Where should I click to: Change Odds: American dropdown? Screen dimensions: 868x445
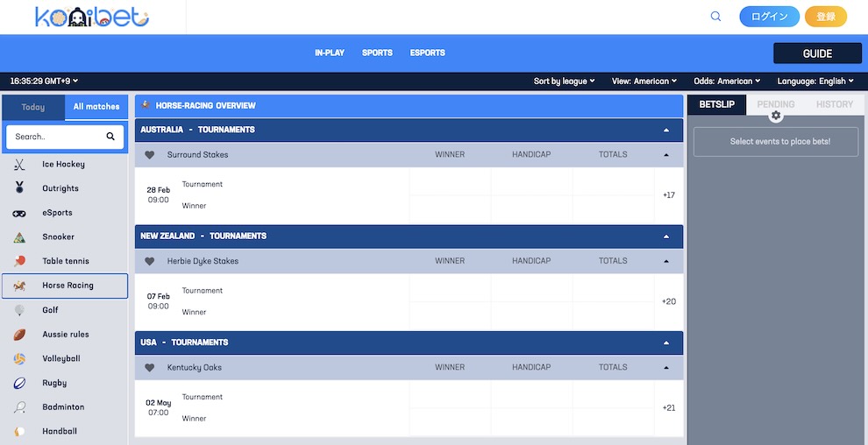click(x=727, y=81)
